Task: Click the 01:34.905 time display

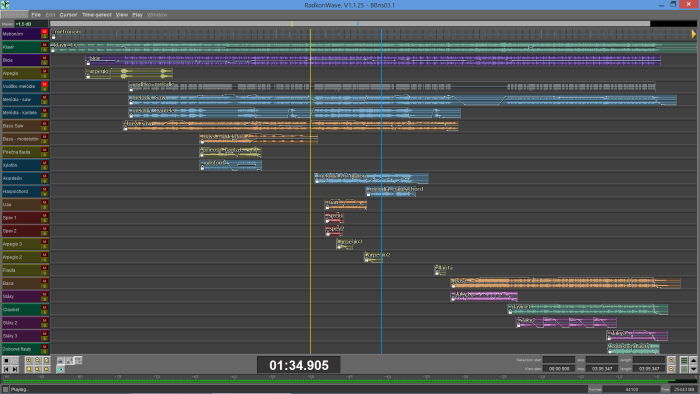Action: [x=299, y=365]
